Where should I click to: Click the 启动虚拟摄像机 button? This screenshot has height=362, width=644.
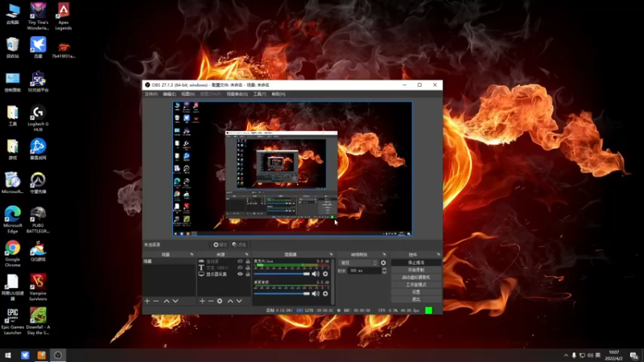(x=416, y=278)
